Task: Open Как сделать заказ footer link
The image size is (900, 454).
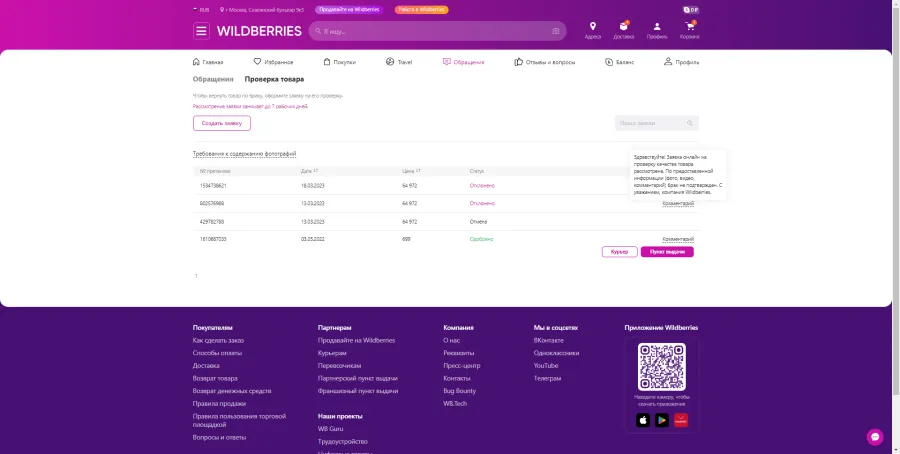Action: pyautogui.click(x=218, y=340)
